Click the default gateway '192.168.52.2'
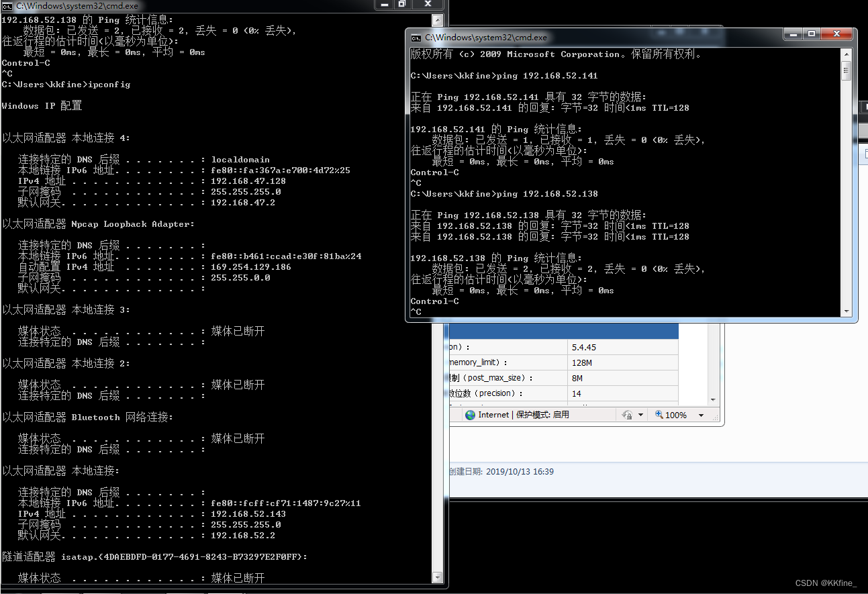Viewport: 868px width, 594px height. (243, 536)
